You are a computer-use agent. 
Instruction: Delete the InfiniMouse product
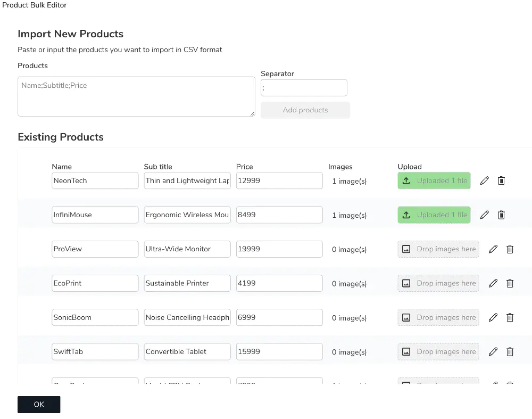[501, 215]
